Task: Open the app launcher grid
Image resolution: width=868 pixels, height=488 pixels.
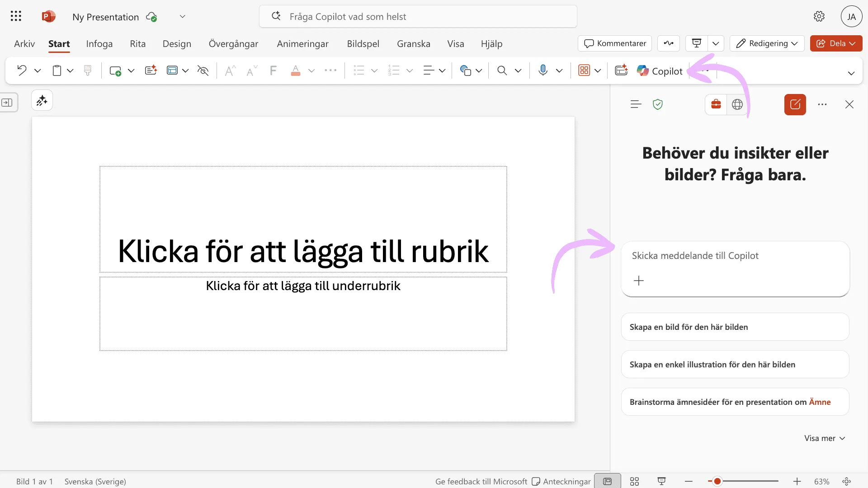Action: click(16, 17)
